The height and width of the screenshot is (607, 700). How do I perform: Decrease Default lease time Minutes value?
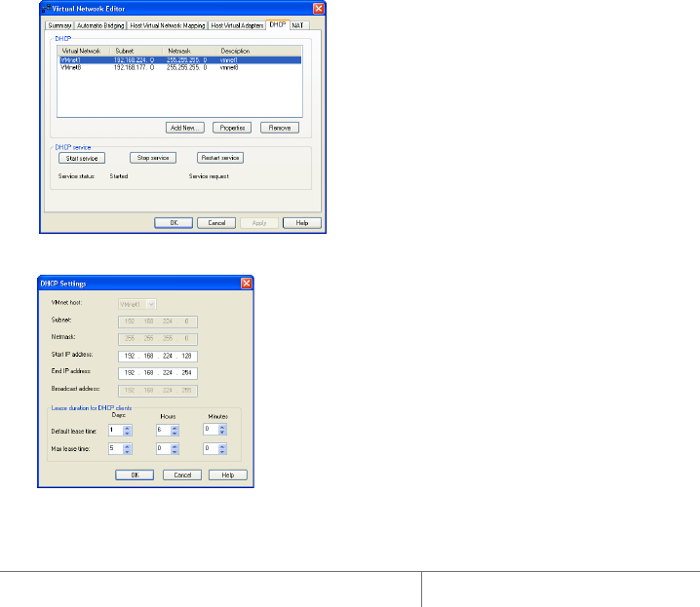(x=222, y=433)
